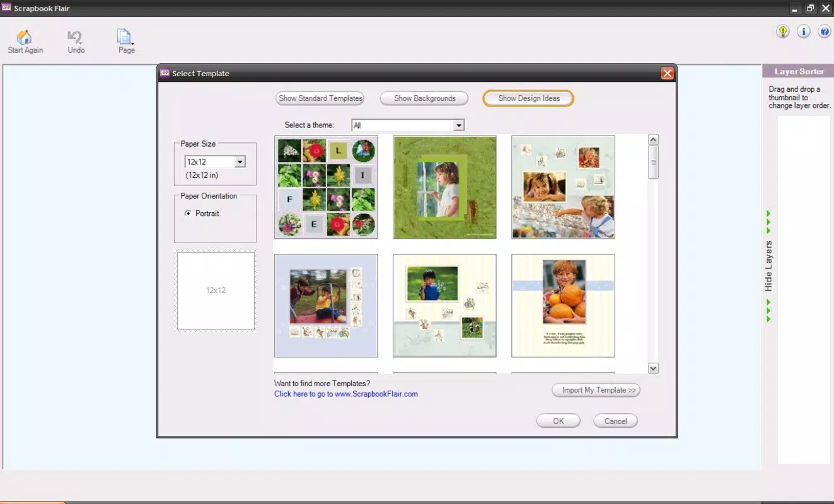Click the Layer Sorter panel header
Viewport: 834px width, 504px height.
798,71
